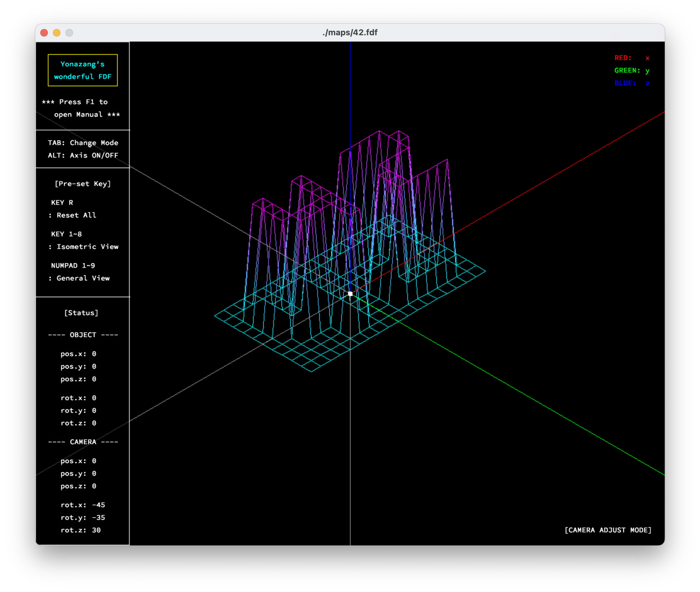Click the "Press F1 to open Manual" text

pos(81,108)
